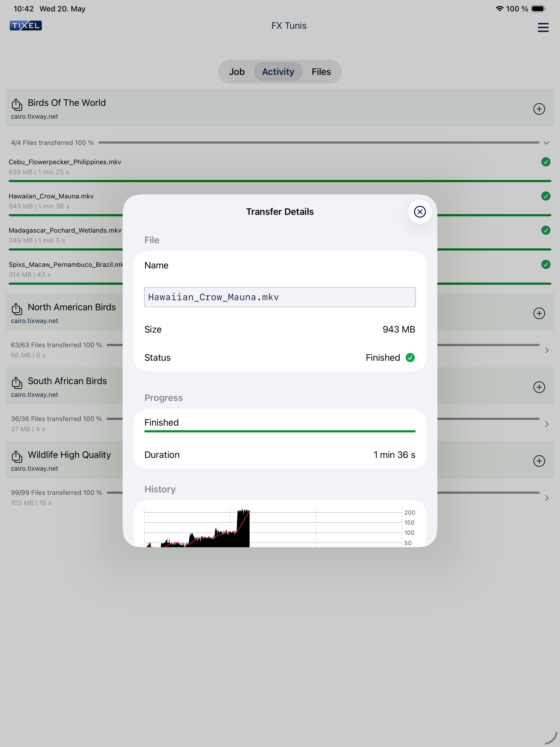Screen dimensions: 560x747
Task: Expand the 63/63 Files transferred row
Action: tap(547, 350)
